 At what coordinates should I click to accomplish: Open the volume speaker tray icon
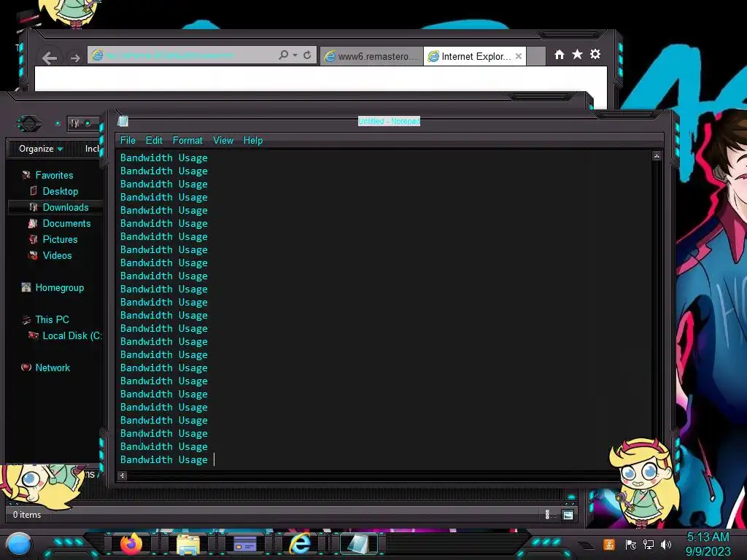click(666, 545)
